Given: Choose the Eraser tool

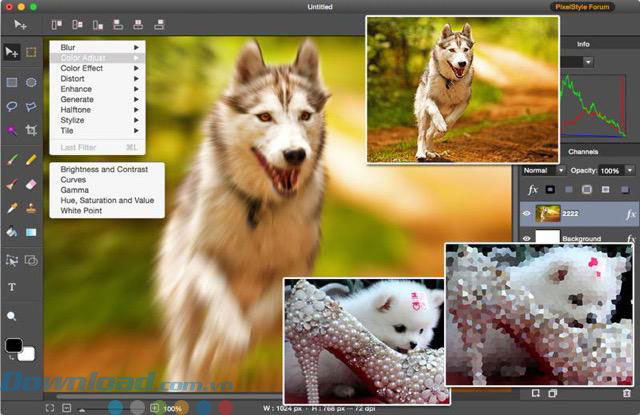Looking at the screenshot, I should pos(32,185).
